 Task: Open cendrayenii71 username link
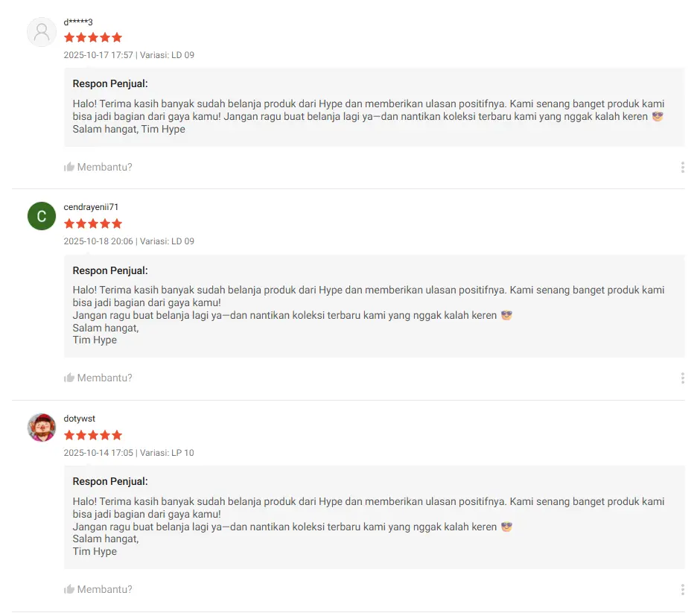click(x=91, y=206)
